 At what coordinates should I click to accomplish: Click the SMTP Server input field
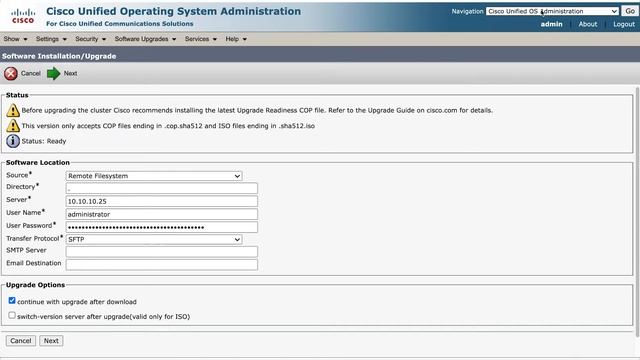162,251
